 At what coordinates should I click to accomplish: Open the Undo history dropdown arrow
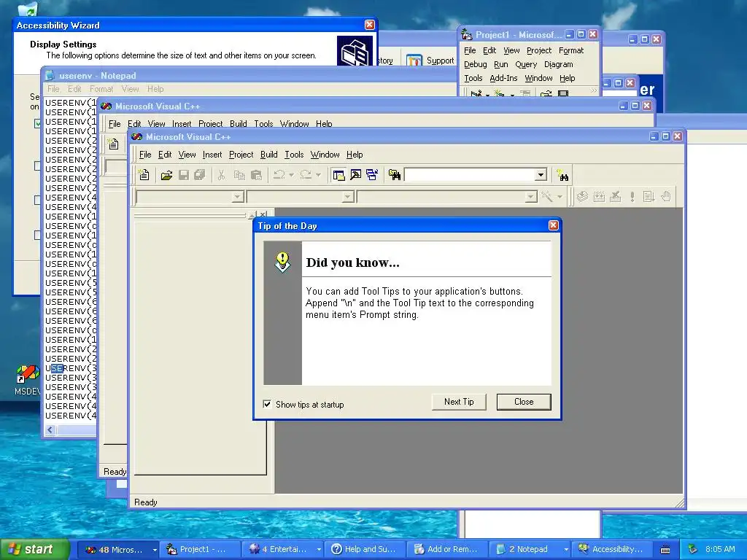point(292,175)
